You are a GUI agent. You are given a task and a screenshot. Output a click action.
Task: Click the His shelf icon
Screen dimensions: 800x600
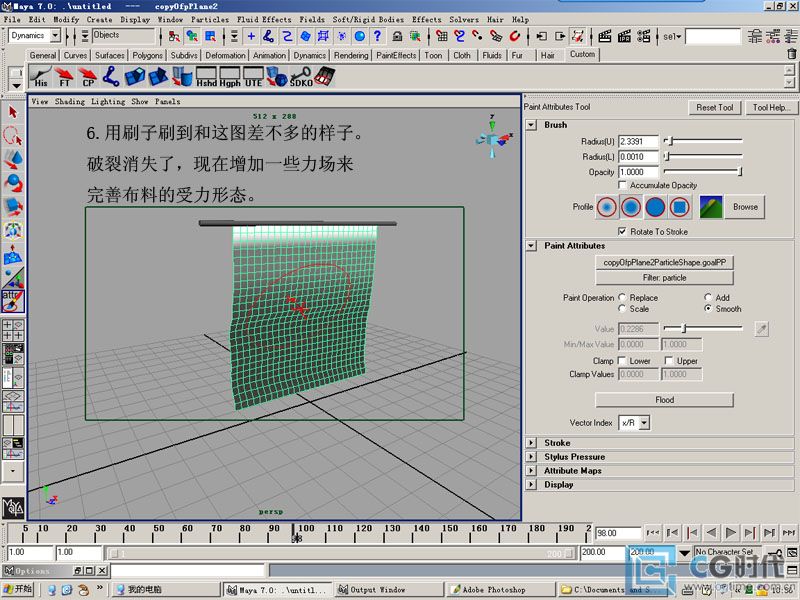(40, 77)
